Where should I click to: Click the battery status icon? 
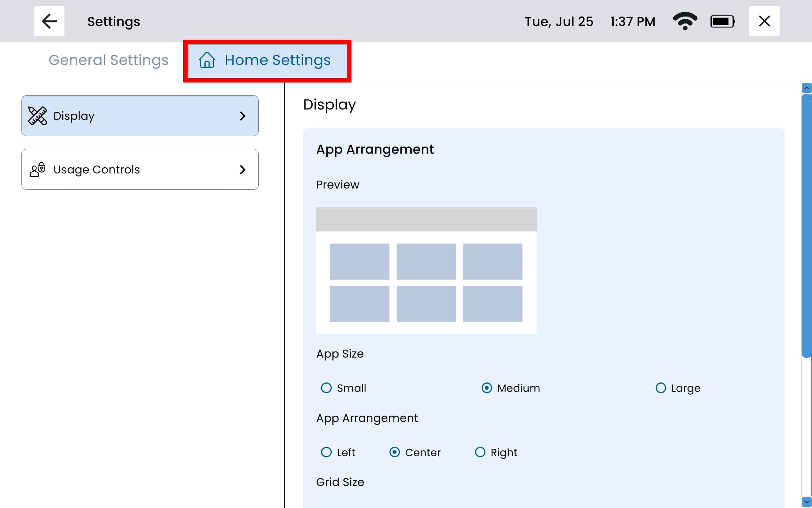click(722, 21)
